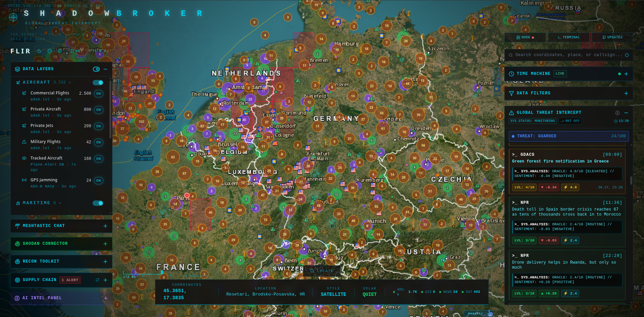Open the NPR Spain border crisis story

pos(567,222)
